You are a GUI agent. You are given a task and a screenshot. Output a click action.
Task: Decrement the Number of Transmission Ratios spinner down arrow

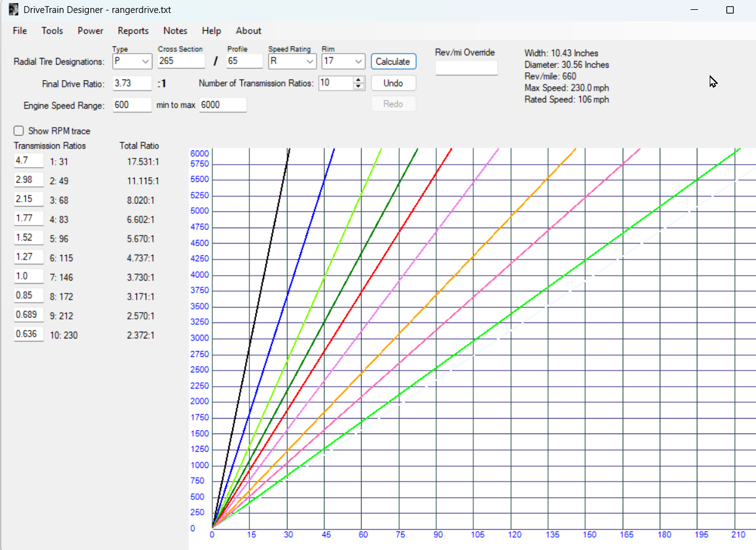coord(359,86)
